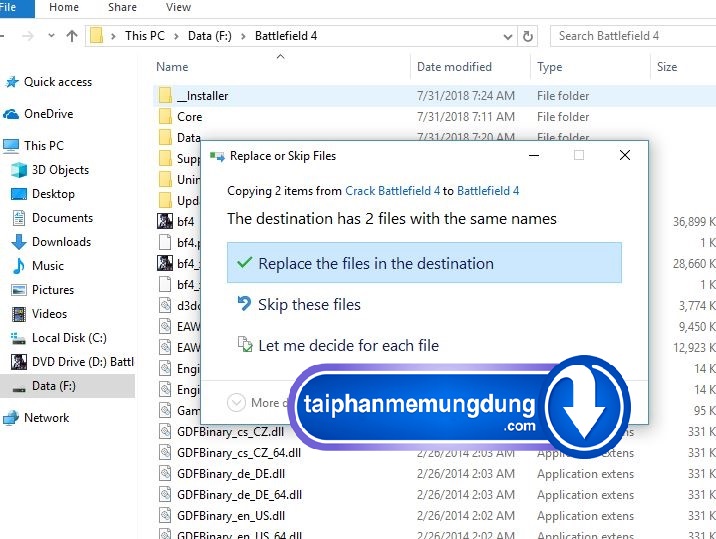Open Local Disk (C:) in navigation pane

[69, 338]
